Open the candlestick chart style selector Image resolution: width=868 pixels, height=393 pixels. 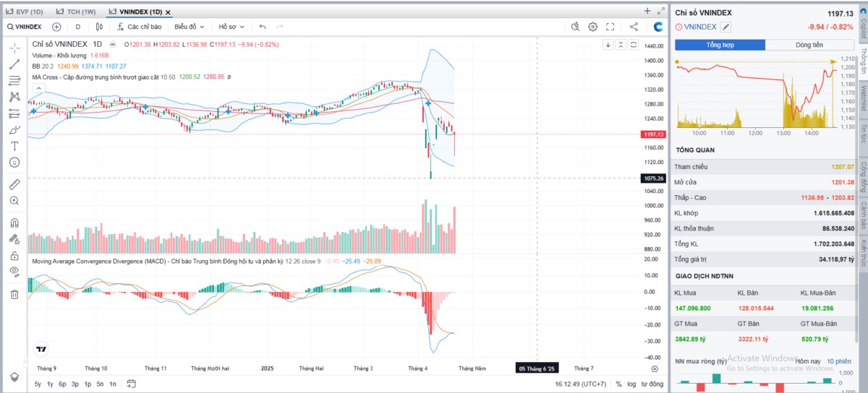pos(100,27)
